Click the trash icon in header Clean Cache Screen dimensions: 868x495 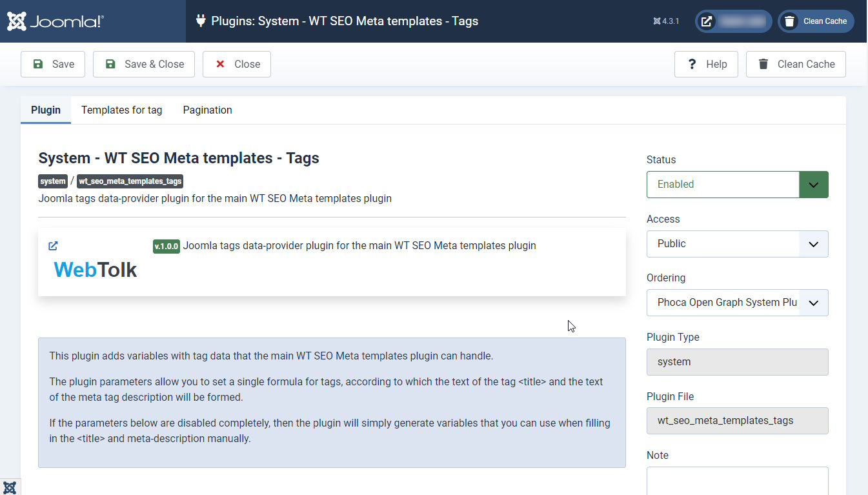click(789, 21)
